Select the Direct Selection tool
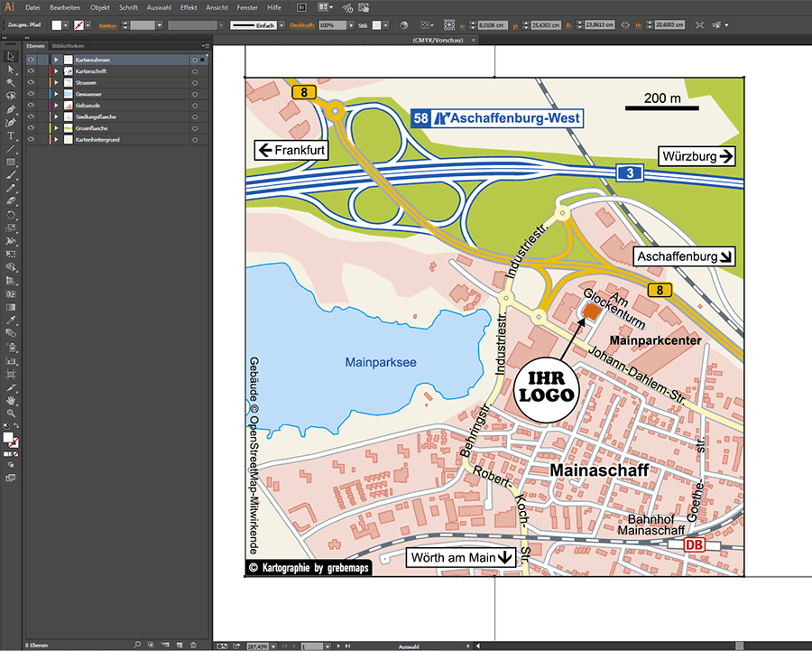Viewport: 812px width, 651px height. [x=11, y=70]
